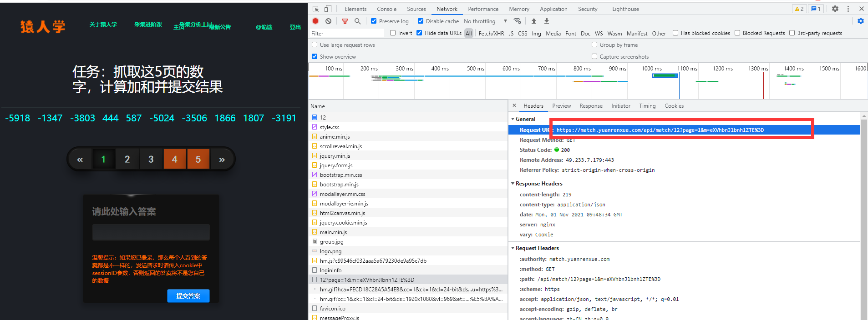Open the Lighthouse tab

[x=625, y=9]
